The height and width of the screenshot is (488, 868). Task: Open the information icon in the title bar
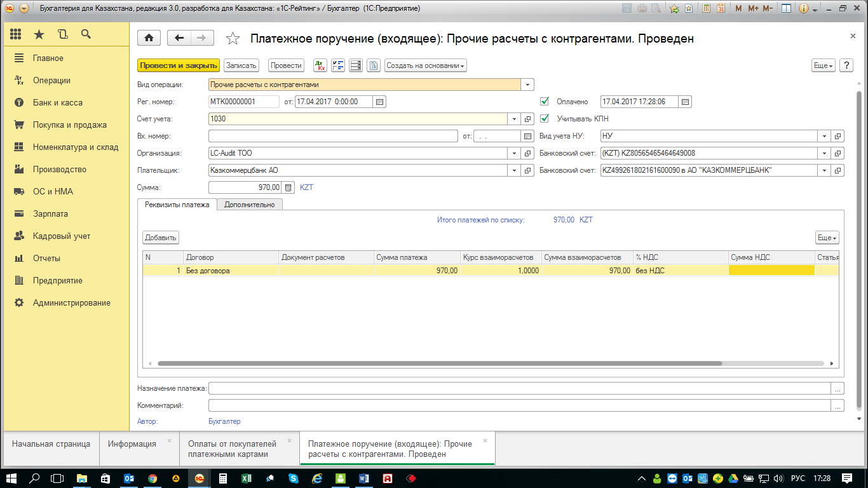(803, 9)
